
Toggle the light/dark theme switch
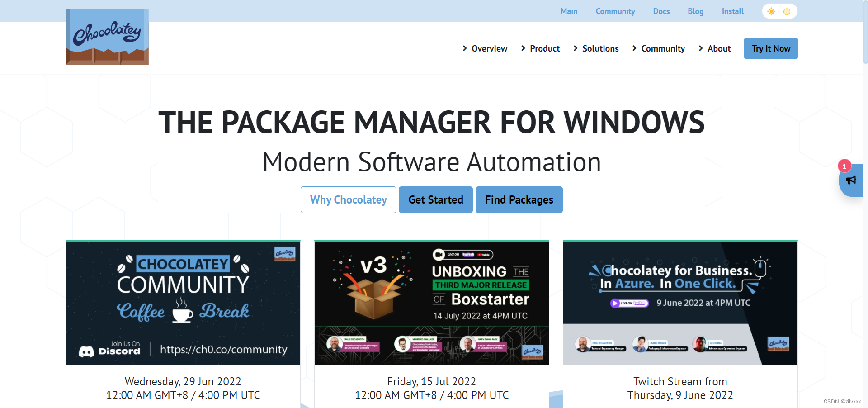(x=779, y=11)
